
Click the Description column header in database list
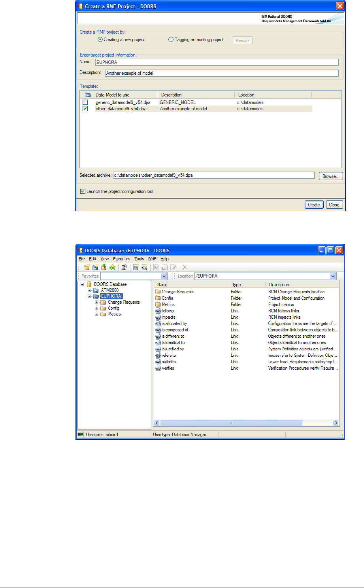pyautogui.click(x=302, y=285)
